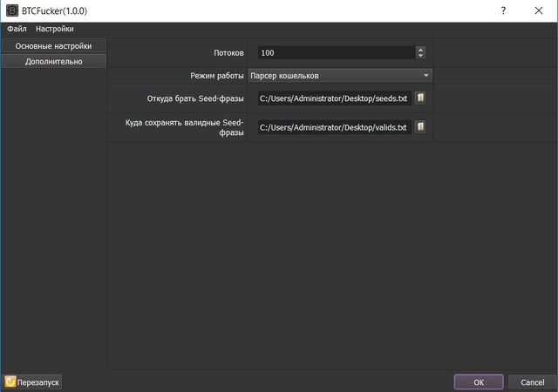Browse for the valids.txt save file
Screen dimensions: 558x392
[x=420, y=126]
